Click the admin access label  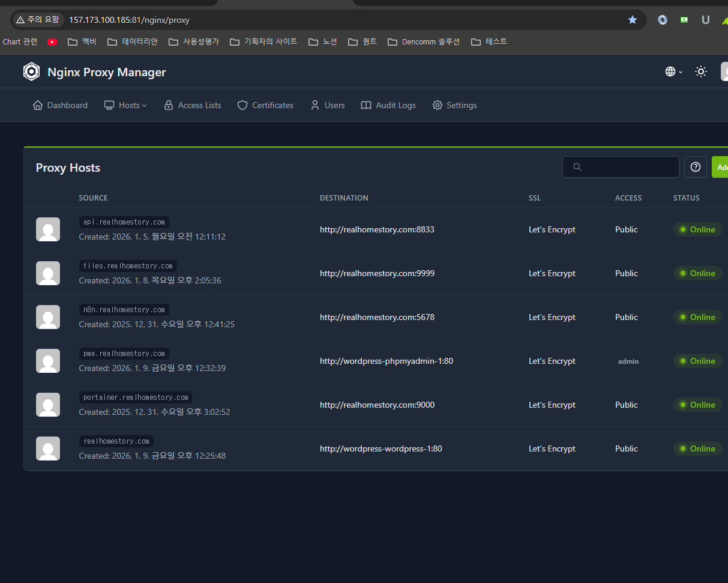pos(628,361)
